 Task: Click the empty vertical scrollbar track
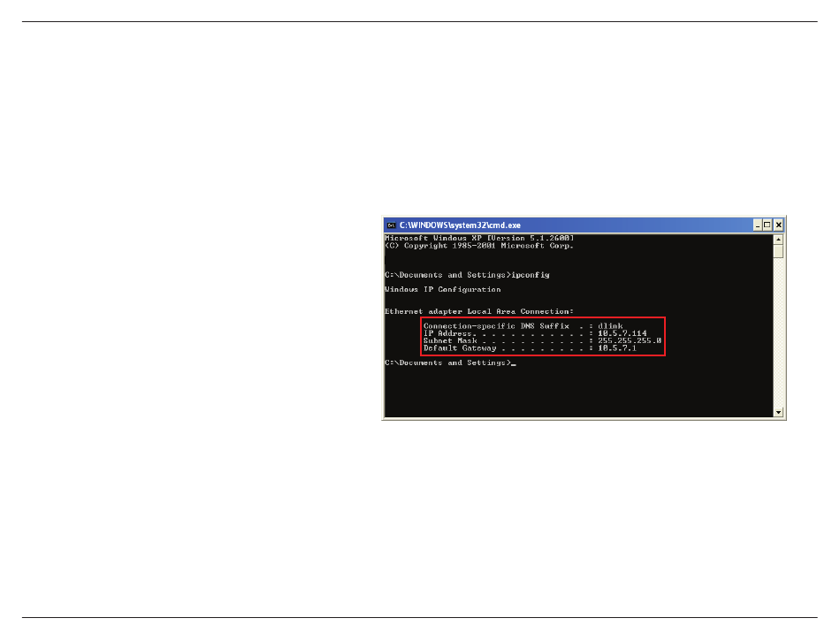pos(778,333)
